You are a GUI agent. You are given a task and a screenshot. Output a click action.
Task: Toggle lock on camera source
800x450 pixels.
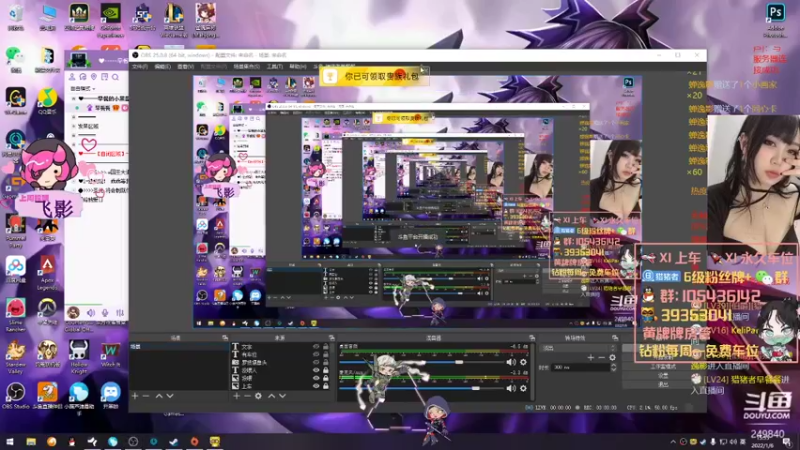tap(326, 362)
